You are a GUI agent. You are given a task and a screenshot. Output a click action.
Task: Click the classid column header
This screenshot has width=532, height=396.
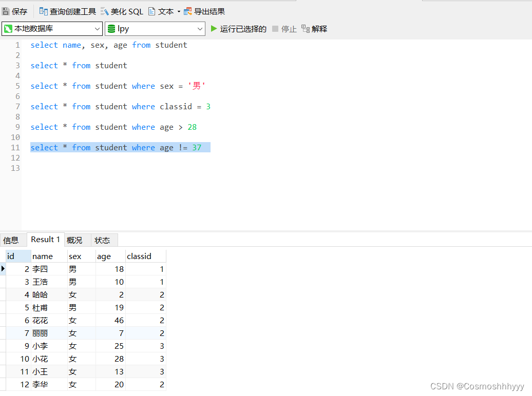coord(145,256)
